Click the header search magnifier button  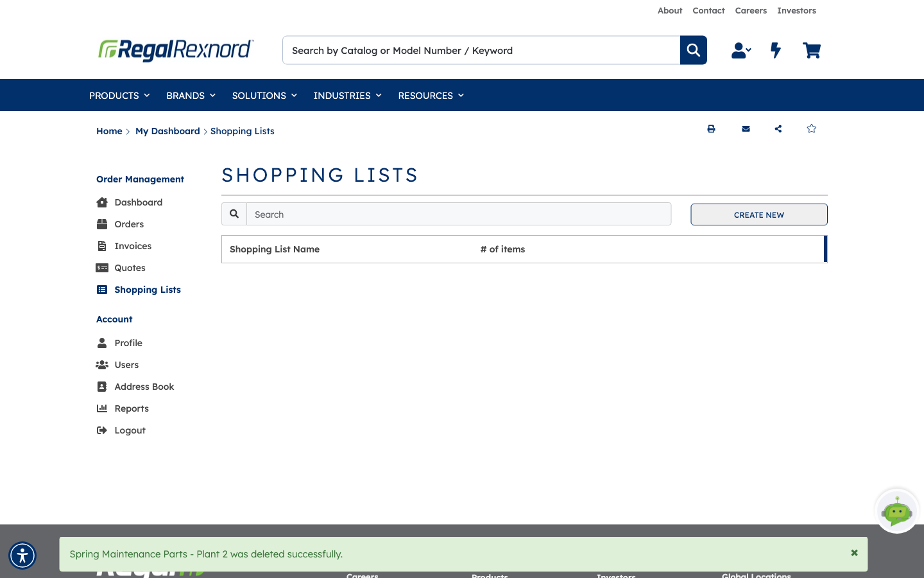tap(694, 50)
